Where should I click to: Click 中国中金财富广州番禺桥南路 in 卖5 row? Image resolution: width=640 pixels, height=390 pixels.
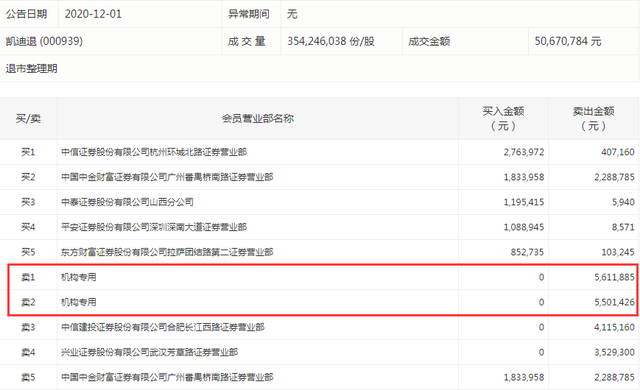[x=167, y=377]
